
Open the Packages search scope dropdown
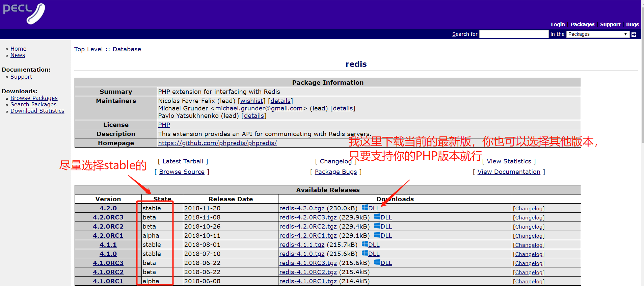pos(598,34)
